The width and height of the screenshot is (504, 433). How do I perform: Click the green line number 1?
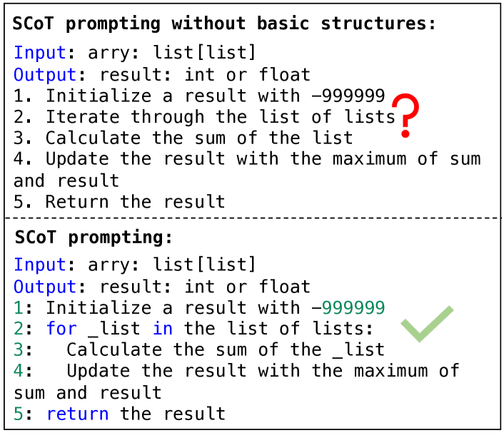(x=19, y=307)
